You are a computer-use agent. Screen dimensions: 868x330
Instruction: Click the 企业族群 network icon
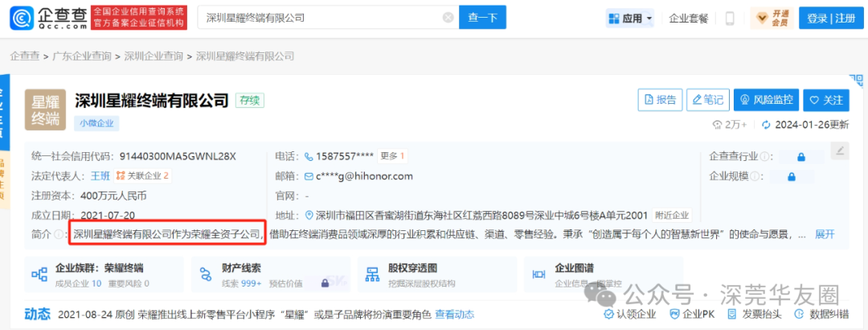pos(39,274)
